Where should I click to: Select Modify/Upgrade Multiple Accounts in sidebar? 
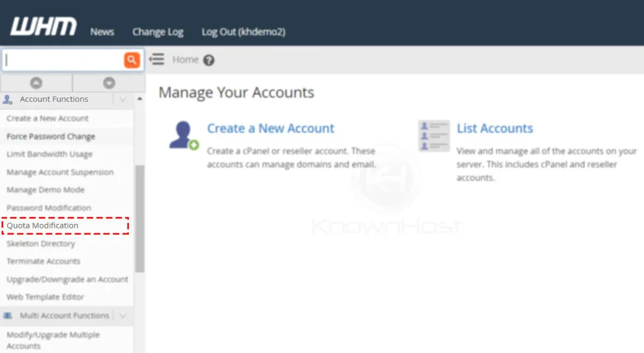coord(53,340)
